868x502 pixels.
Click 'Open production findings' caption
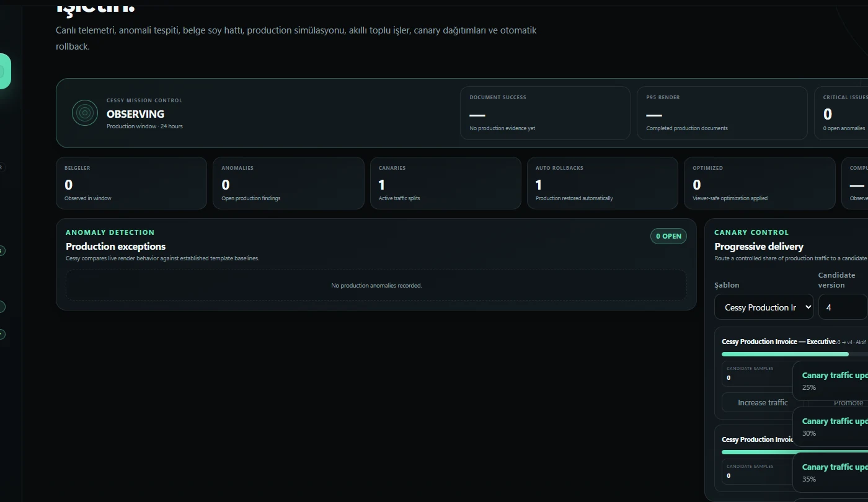251,198
